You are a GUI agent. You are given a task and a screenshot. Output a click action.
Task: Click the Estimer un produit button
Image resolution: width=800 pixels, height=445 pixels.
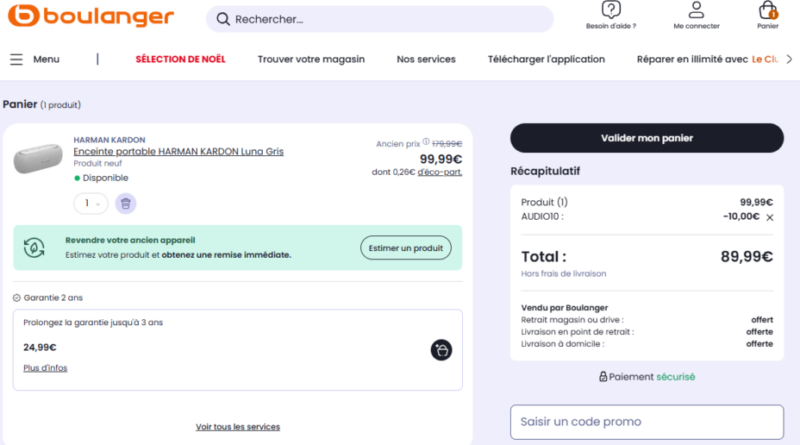(x=405, y=247)
